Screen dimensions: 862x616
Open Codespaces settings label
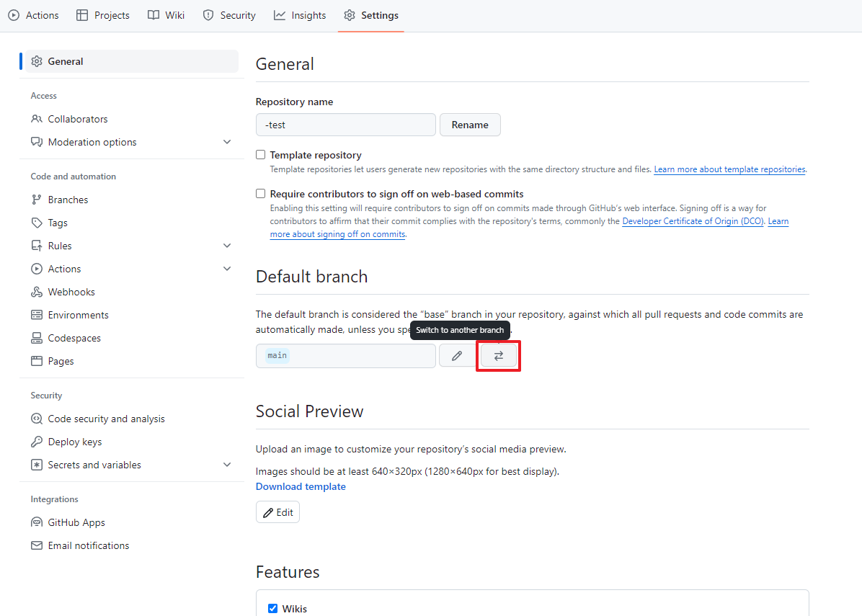[x=74, y=338]
